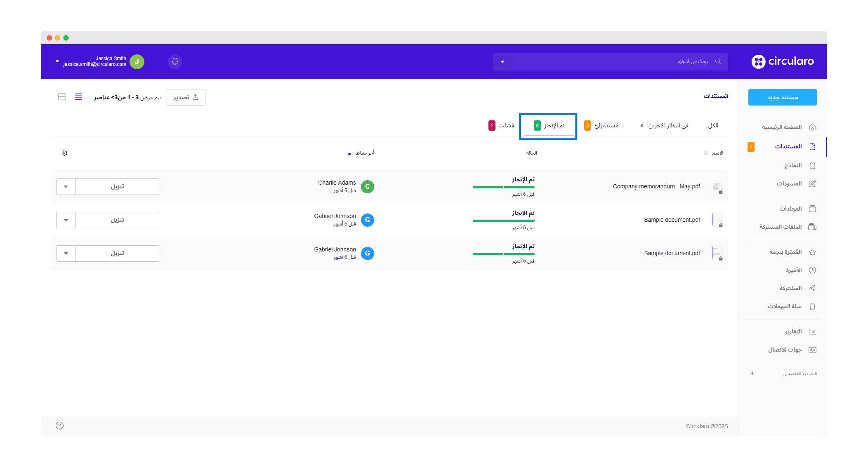Click the help question mark icon
Image resolution: width=868 pixels, height=467 pixels.
60,426
